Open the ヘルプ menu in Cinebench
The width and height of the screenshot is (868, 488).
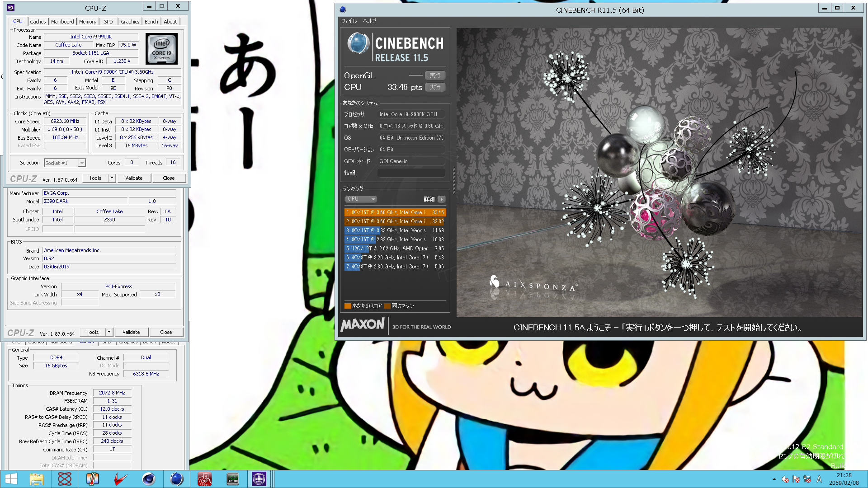click(x=370, y=21)
